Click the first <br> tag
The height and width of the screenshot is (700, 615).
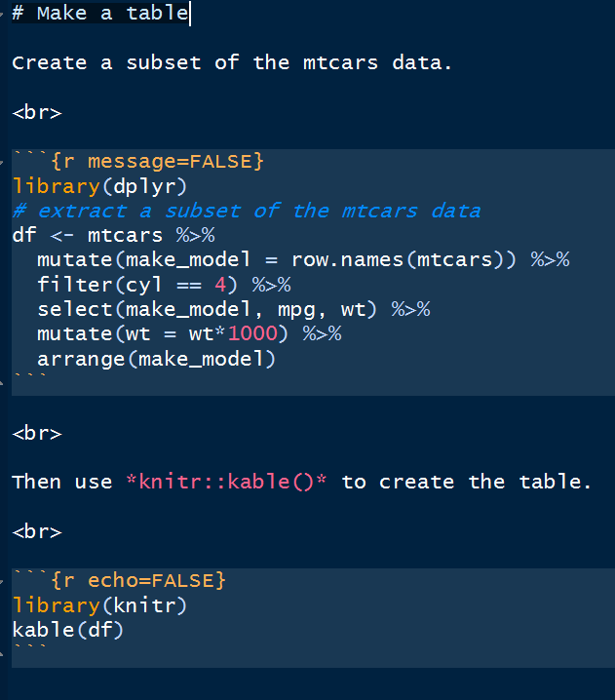pyautogui.click(x=37, y=112)
